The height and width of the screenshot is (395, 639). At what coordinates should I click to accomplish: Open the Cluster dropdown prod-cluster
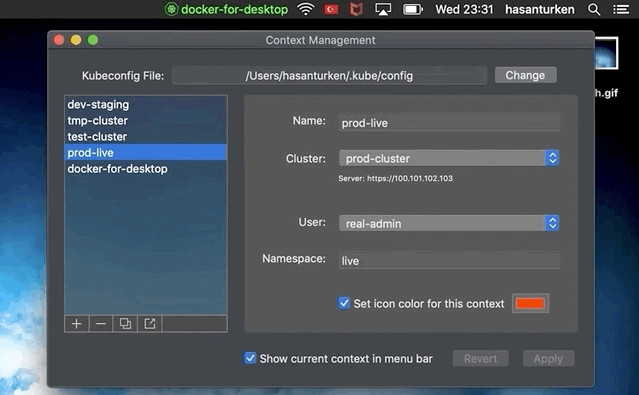(449, 158)
